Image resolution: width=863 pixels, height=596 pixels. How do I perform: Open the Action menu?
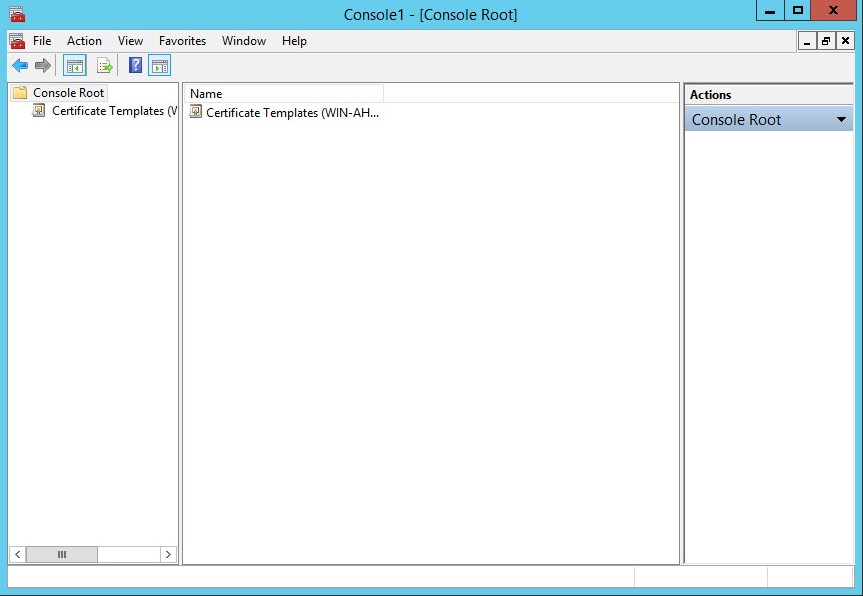point(84,41)
